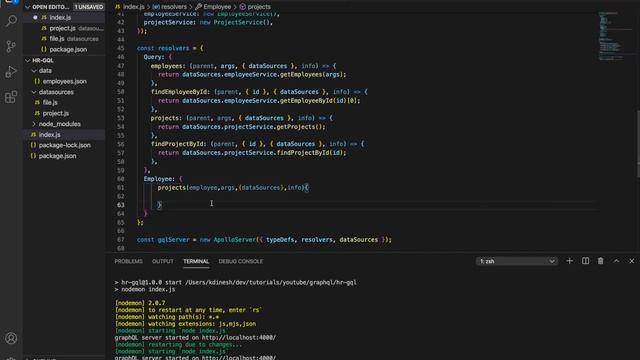
Task: Open the Extensions view
Action: (11, 97)
